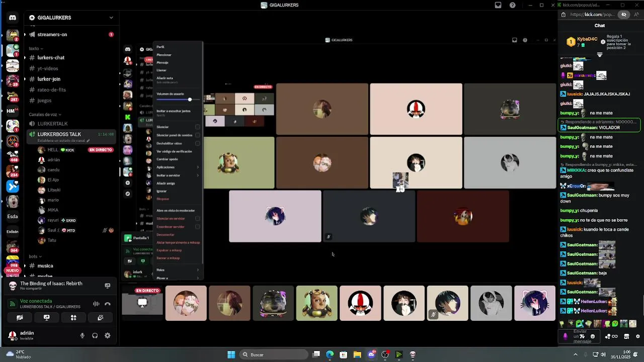The image size is (644, 362).
Task: Click the Kick 'Enviar un mensaje' input
Action: coord(580,336)
